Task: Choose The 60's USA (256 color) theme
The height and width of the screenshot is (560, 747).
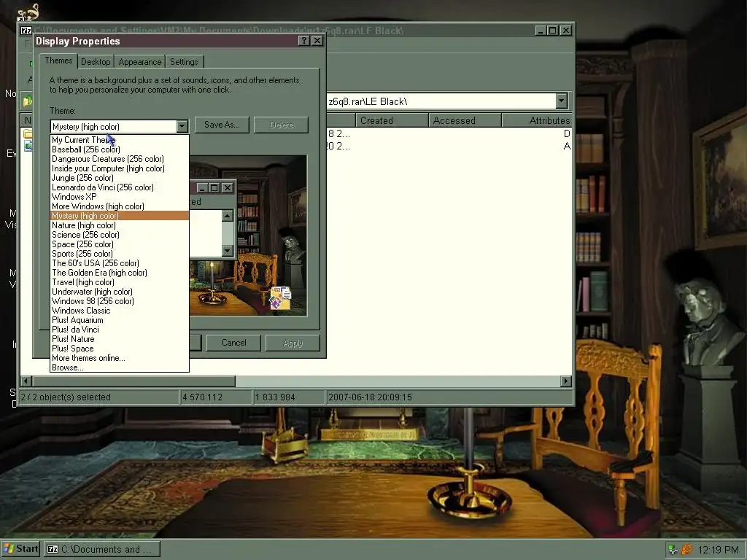Action: click(x=120, y=263)
